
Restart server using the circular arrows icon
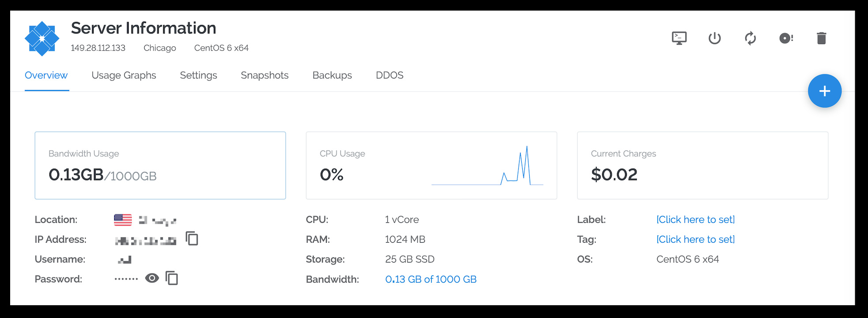[x=750, y=38]
